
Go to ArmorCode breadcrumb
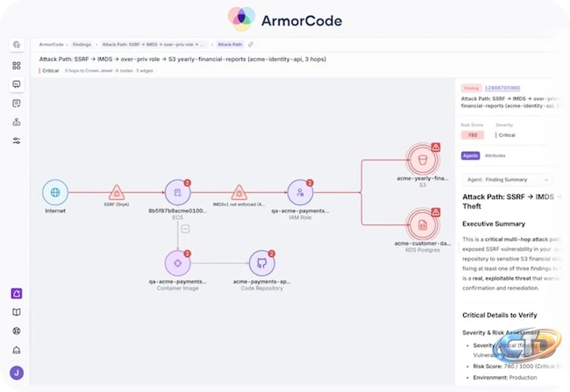click(51, 45)
